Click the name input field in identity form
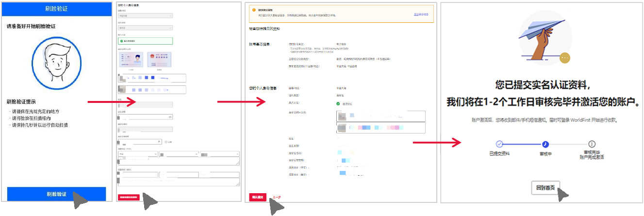Viewport: 644px width, 216px height. pos(145,105)
